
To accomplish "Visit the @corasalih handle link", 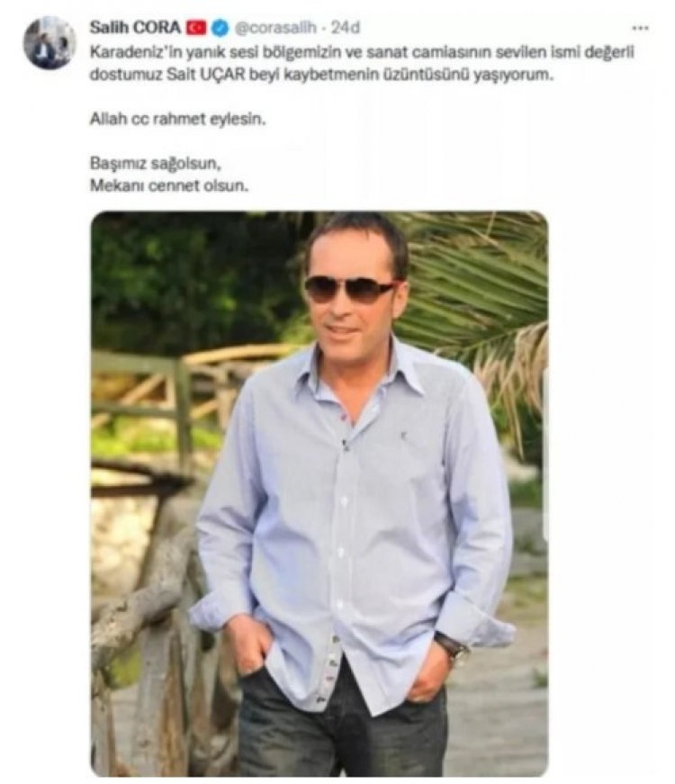I will (275, 28).
